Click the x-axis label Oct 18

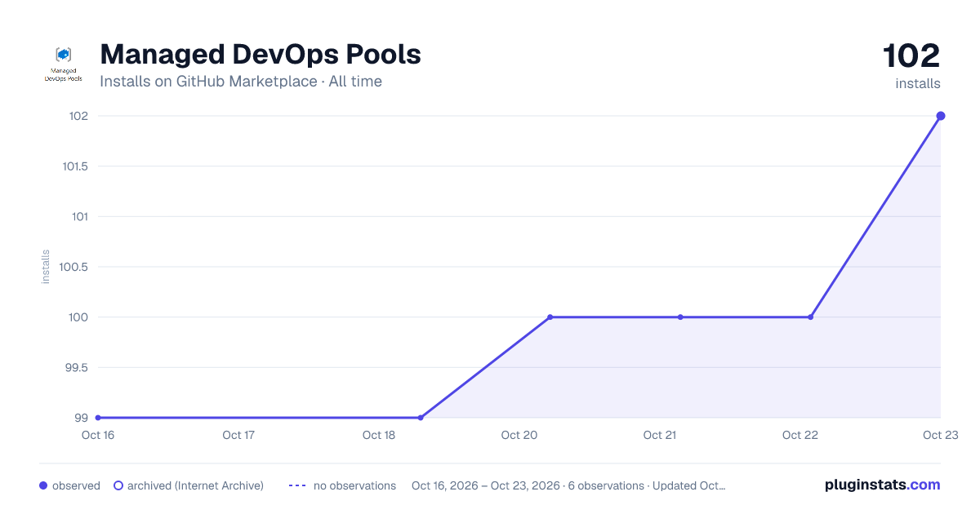coord(379,435)
